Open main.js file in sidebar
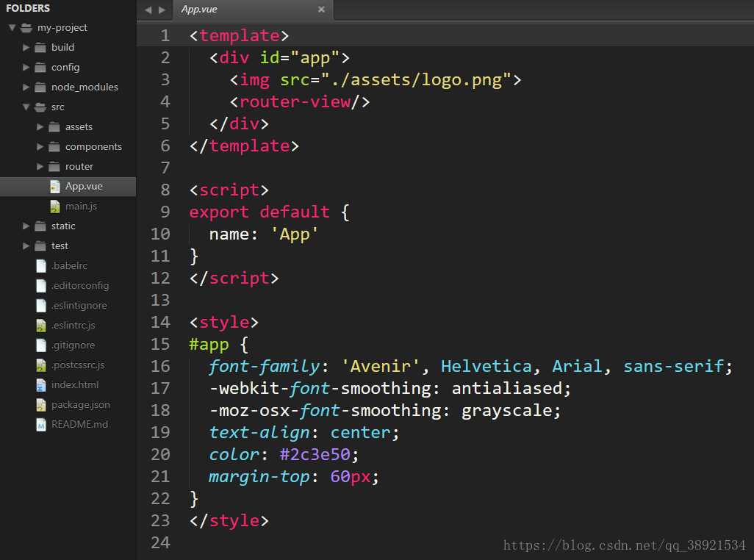Viewport: 754px width, 560px height. (81, 207)
